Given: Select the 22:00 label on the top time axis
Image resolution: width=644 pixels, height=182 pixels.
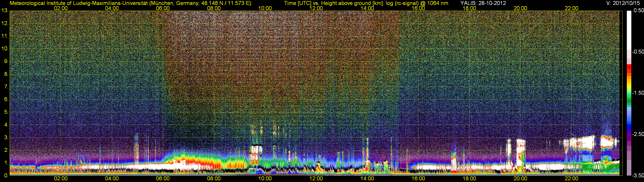Looking at the screenshot, I should click(x=571, y=8).
